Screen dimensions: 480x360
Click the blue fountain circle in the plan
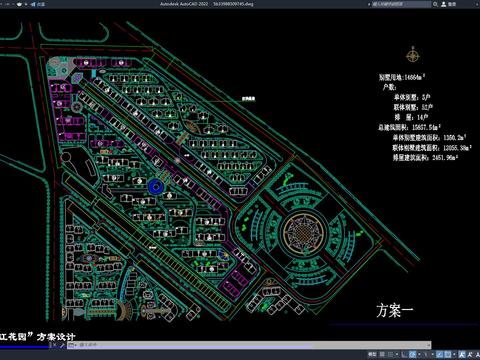pyautogui.click(x=156, y=187)
